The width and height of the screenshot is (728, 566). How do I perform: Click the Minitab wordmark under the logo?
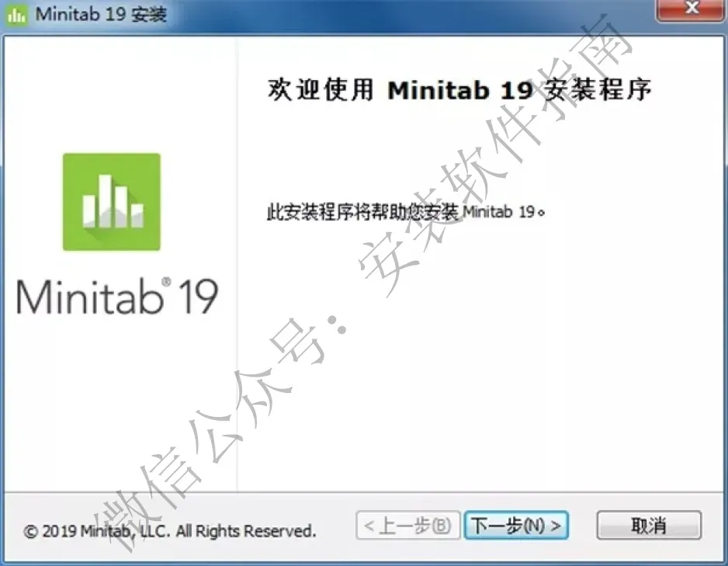91,297
